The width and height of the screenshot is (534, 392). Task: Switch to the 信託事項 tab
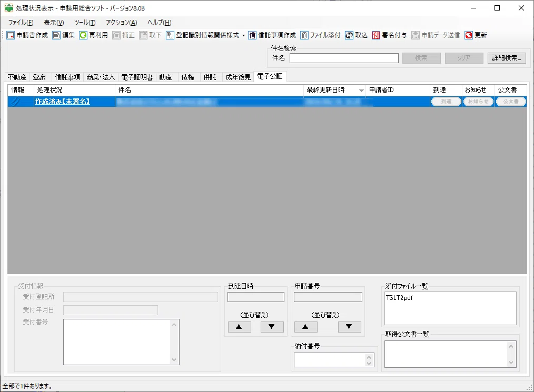[x=67, y=77]
